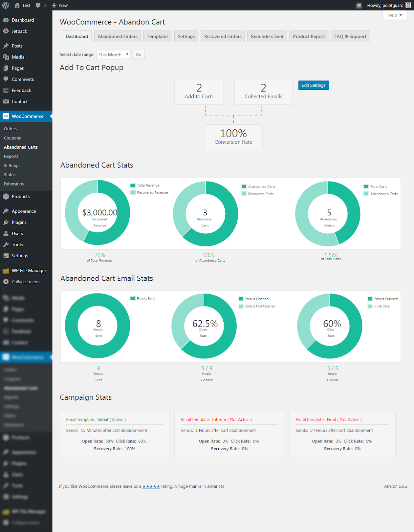Click the Tools wrench icon
414x532 pixels.
(x=6, y=244)
